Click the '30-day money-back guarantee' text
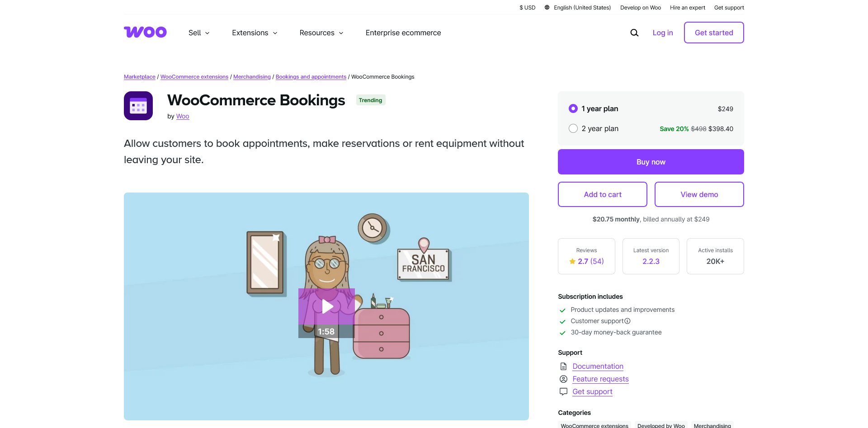This screenshot has height=428, width=868. [616, 332]
